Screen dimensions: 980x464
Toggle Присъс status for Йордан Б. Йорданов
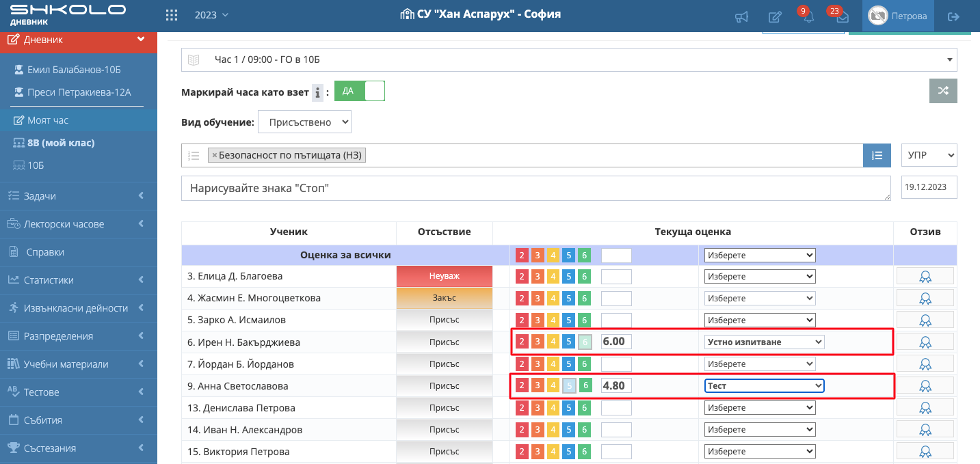coord(445,364)
